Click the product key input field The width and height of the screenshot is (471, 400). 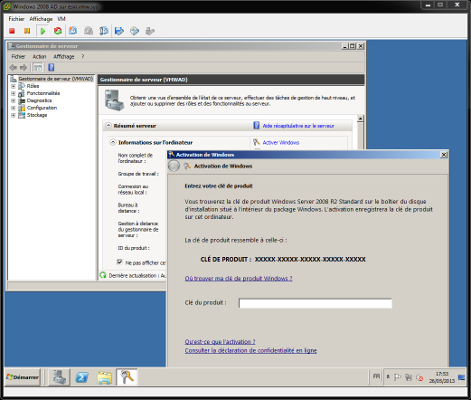pos(315,303)
